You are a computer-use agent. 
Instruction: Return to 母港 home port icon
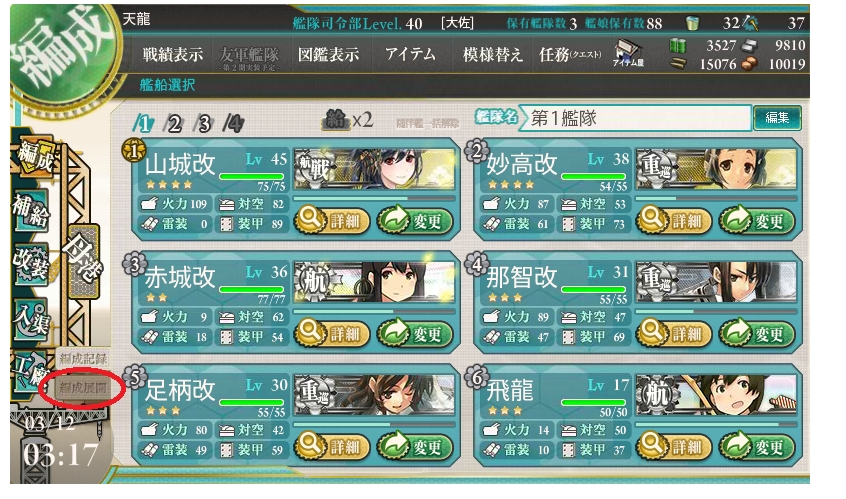[83, 262]
